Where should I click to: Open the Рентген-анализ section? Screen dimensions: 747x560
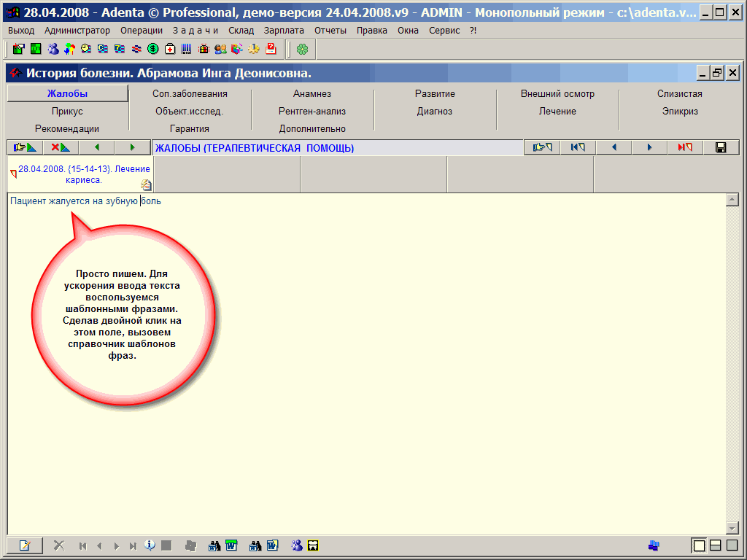tap(312, 112)
